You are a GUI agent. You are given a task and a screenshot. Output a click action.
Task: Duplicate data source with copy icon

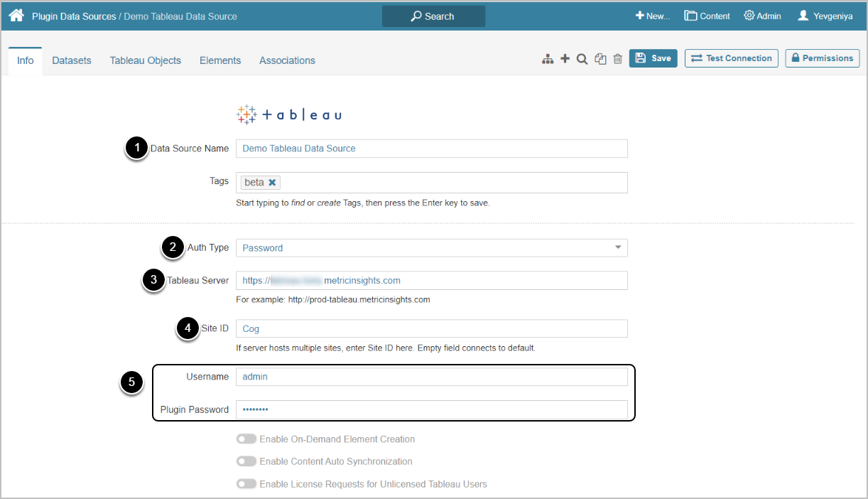(x=600, y=59)
